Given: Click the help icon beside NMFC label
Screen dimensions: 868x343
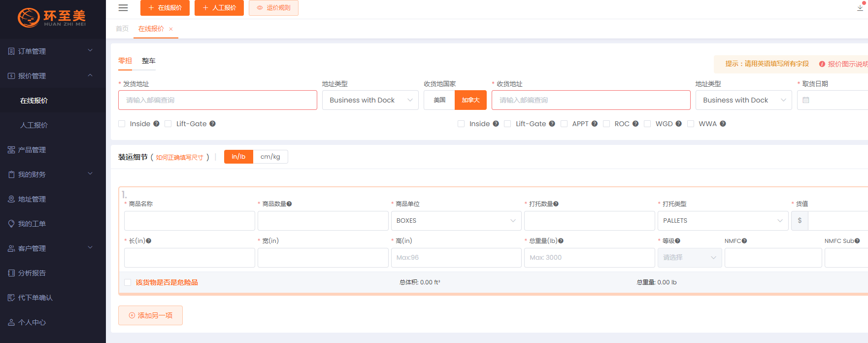Looking at the screenshot, I should pos(744,241).
